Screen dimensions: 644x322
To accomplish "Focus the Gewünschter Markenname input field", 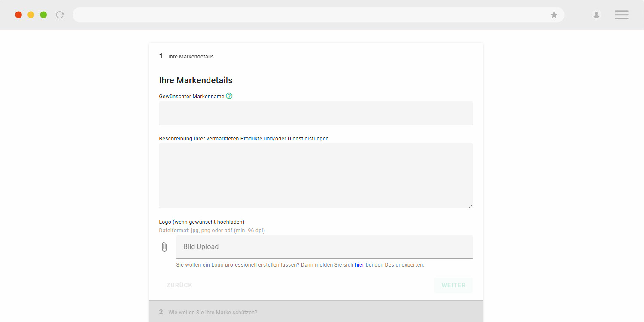I will [x=316, y=113].
